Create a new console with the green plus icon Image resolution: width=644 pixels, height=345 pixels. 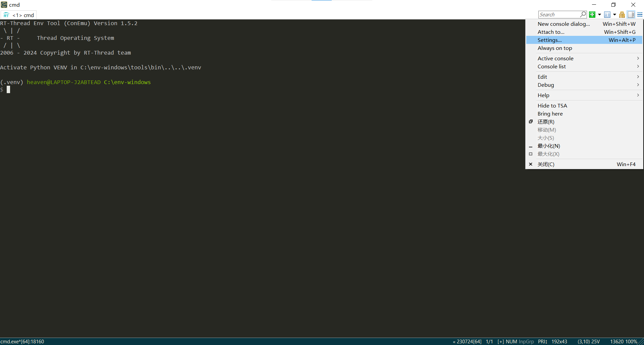592,14
